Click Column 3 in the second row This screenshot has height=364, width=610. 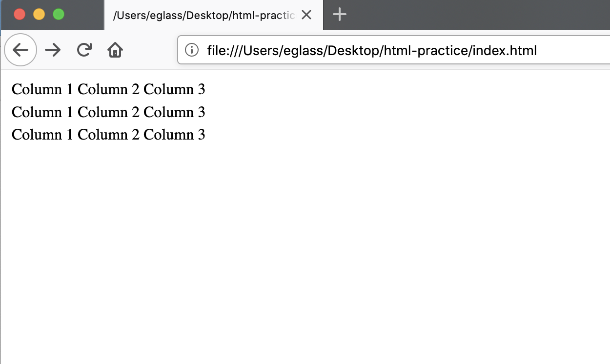click(174, 112)
